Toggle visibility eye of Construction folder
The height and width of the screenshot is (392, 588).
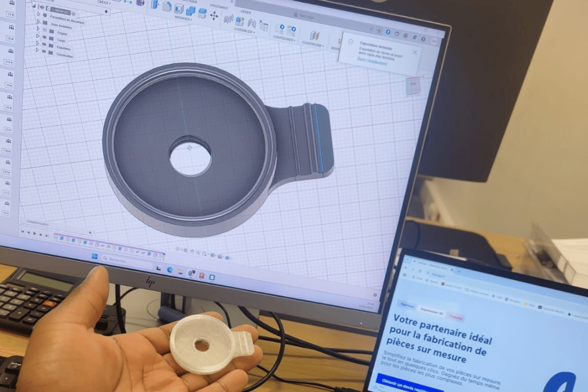coord(44,52)
